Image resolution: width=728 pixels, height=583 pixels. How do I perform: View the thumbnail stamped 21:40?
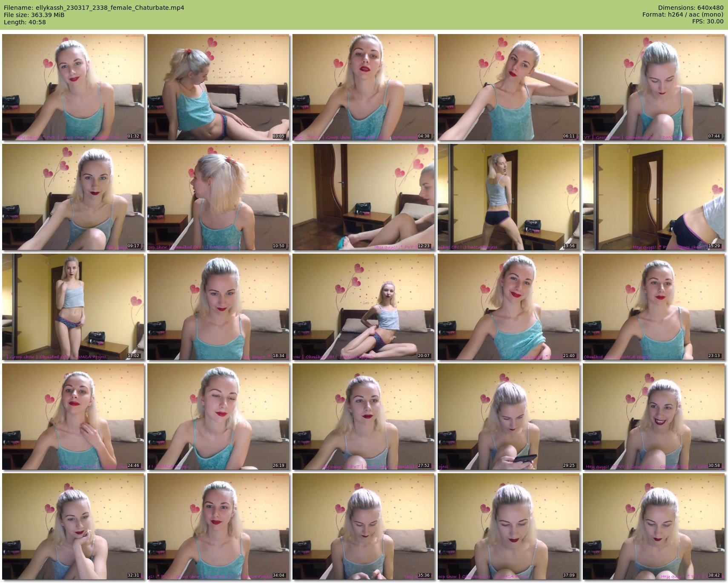pyautogui.click(x=509, y=307)
